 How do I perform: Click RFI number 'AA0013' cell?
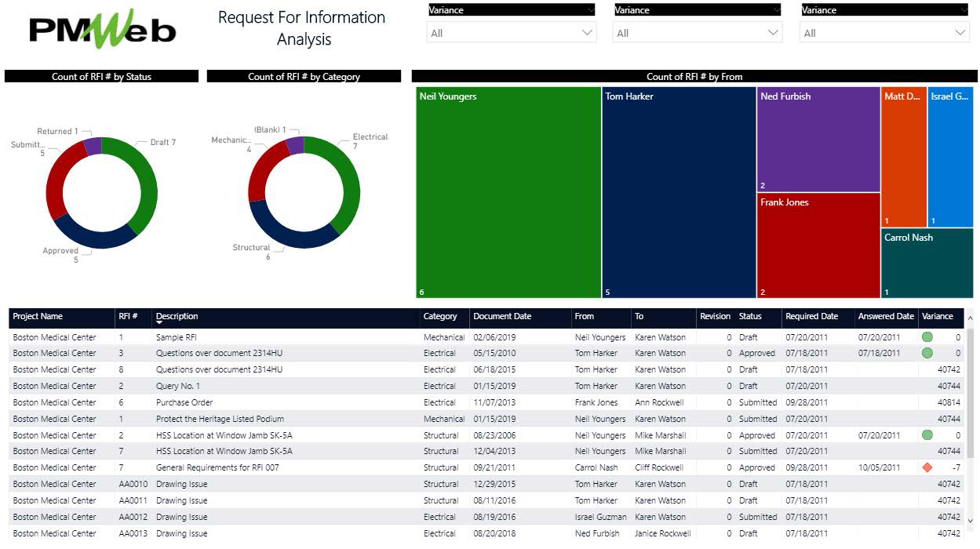pyautogui.click(x=133, y=533)
